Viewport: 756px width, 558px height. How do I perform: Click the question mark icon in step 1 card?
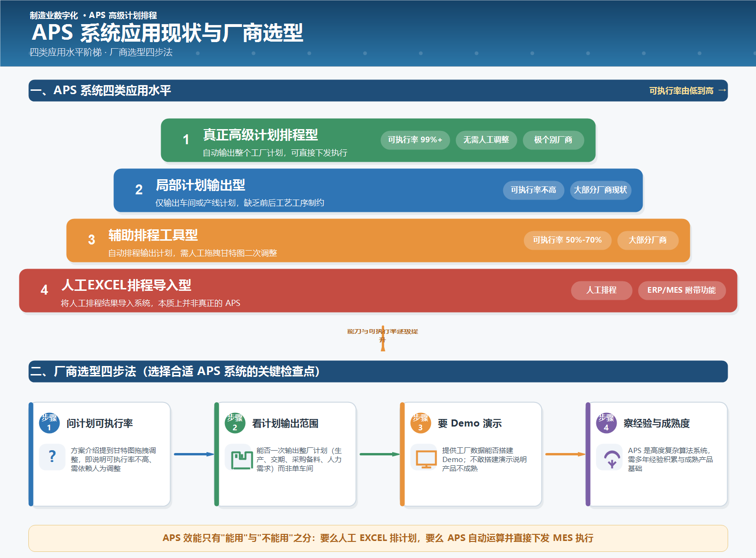pyautogui.click(x=52, y=457)
